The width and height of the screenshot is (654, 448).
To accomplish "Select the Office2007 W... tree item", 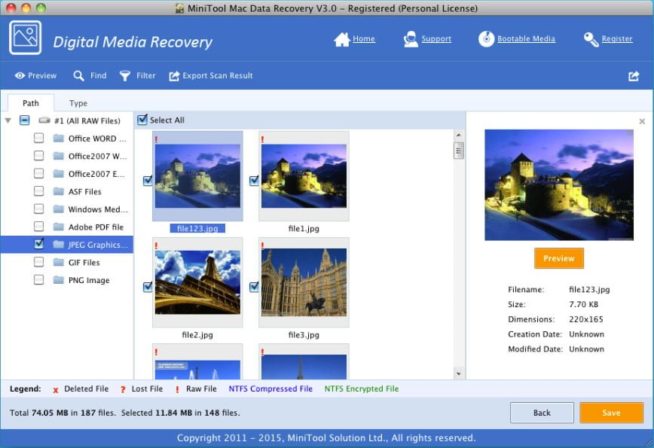I will (x=98, y=156).
